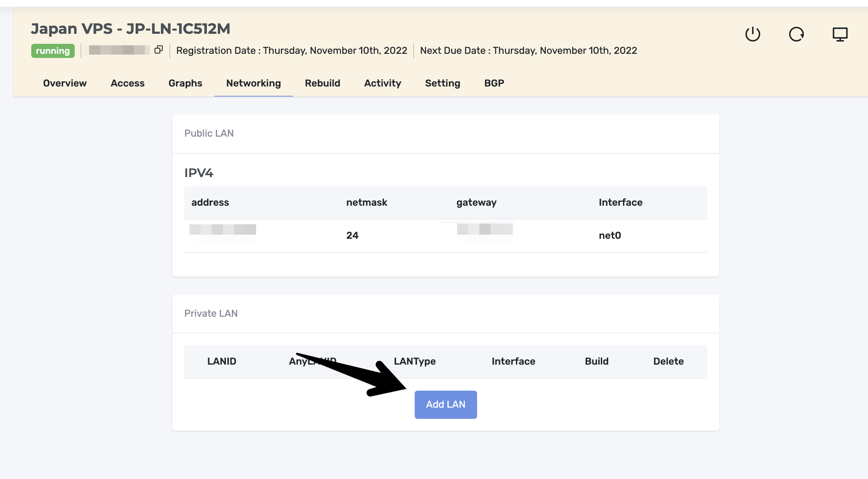Click the blurred IP next to running badge
This screenshot has width=868, height=479.
click(x=118, y=50)
